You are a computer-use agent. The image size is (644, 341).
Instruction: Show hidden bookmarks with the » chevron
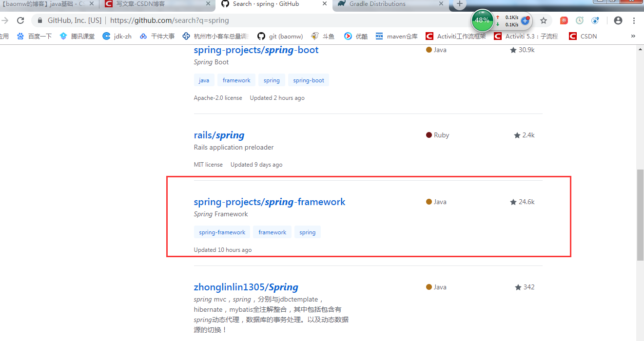[x=633, y=36]
